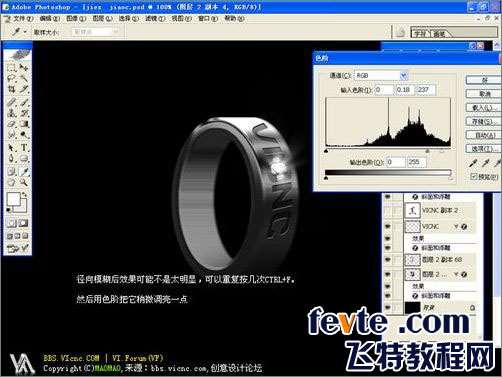Select the Move tool in toolbox
502x377 pixels.
[x=24, y=67]
